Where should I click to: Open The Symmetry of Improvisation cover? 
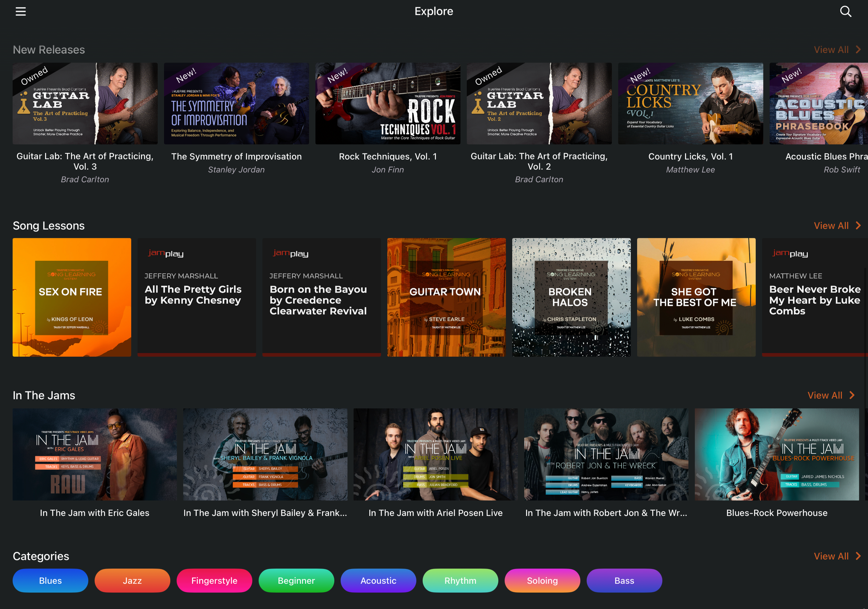coord(236,103)
